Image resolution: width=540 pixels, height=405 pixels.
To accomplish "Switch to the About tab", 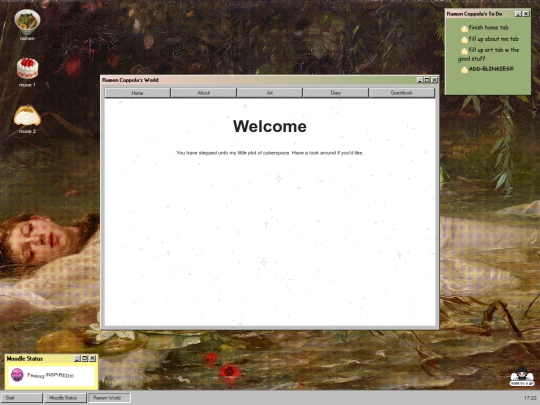I will pos(204,93).
